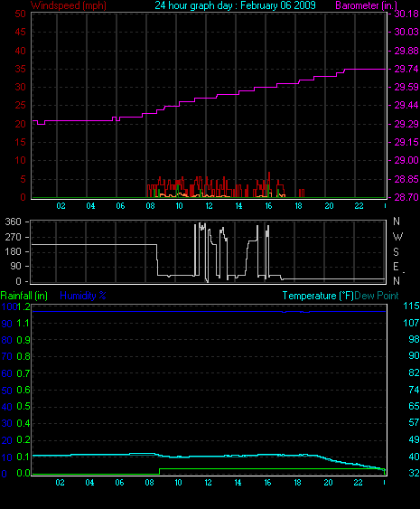Click the 32 temperature scale value
Image resolution: width=420 pixels, height=509 pixels.
[x=414, y=474]
